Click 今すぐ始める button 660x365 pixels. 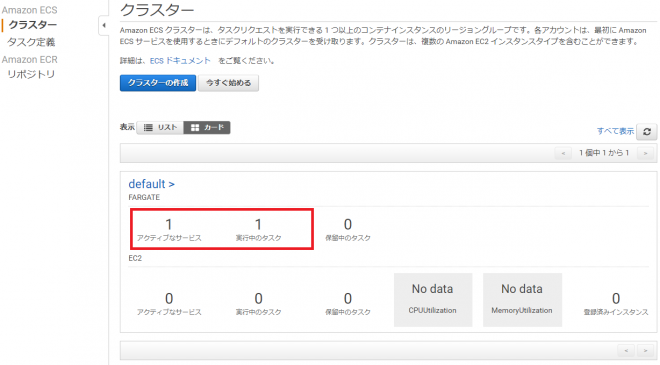(229, 83)
